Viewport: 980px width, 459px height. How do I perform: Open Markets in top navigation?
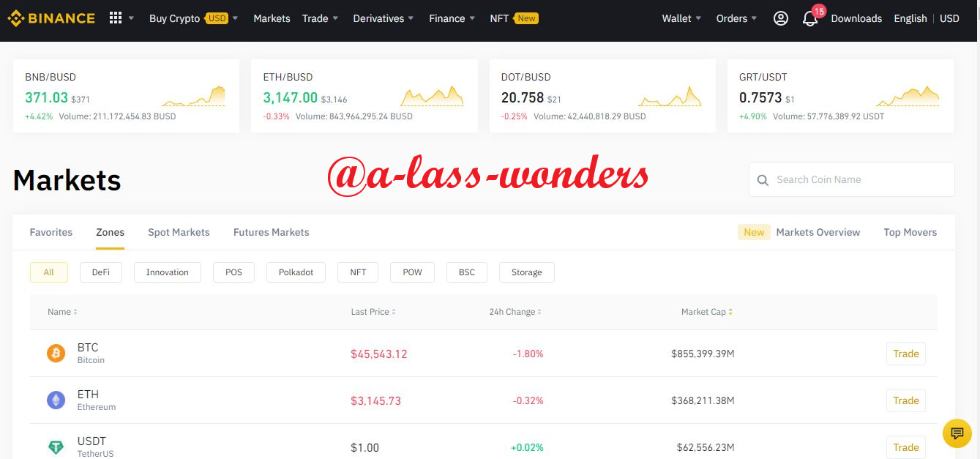(272, 18)
